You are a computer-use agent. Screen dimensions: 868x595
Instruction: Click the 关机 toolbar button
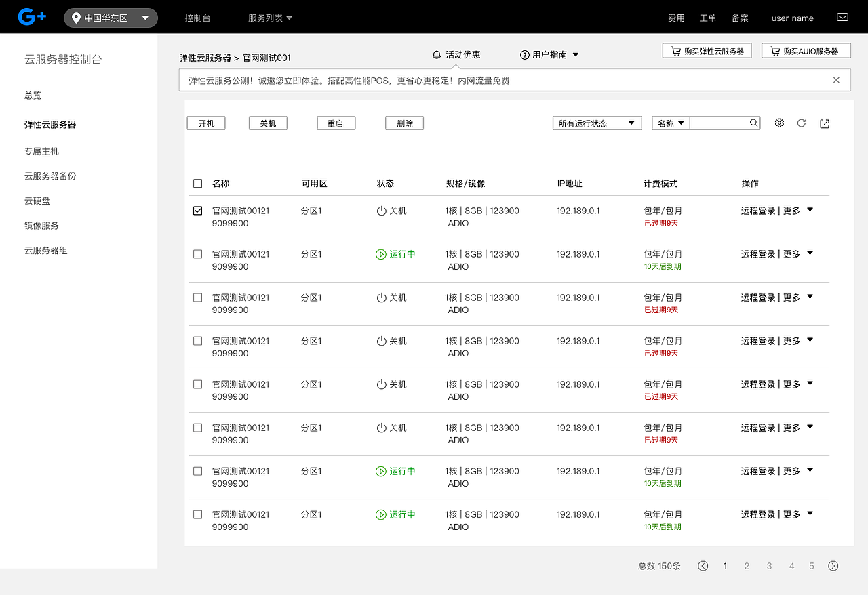(x=268, y=123)
